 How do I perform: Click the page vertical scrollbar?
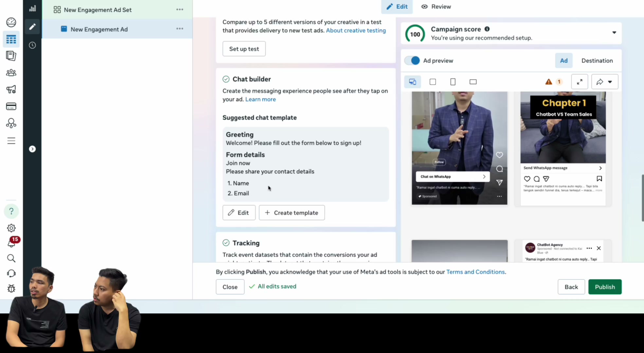(642, 198)
